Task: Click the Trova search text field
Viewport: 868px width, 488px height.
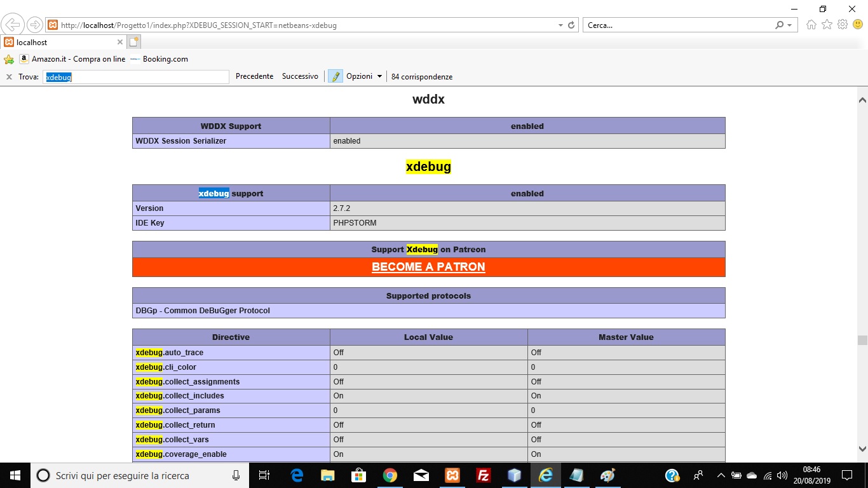Action: point(136,77)
